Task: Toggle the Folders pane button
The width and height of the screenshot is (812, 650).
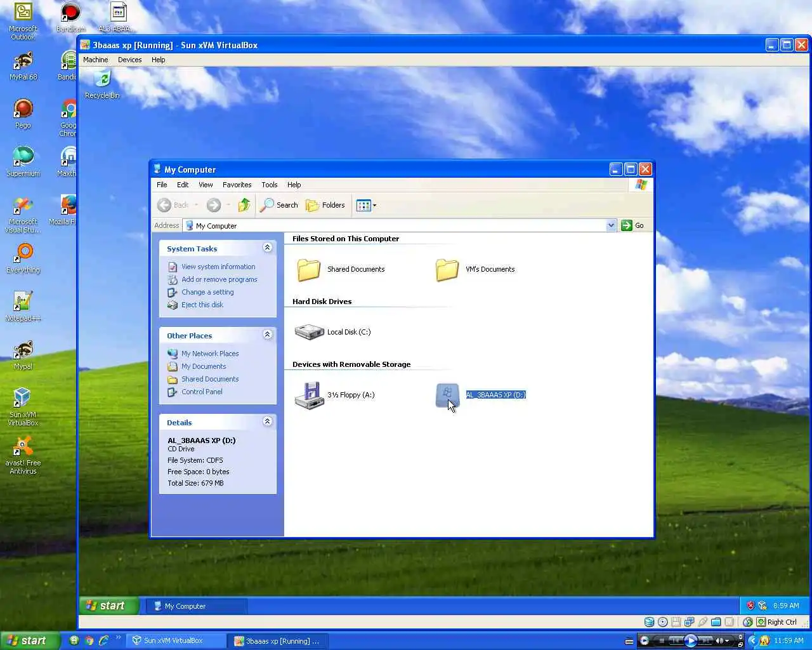Action: point(325,205)
